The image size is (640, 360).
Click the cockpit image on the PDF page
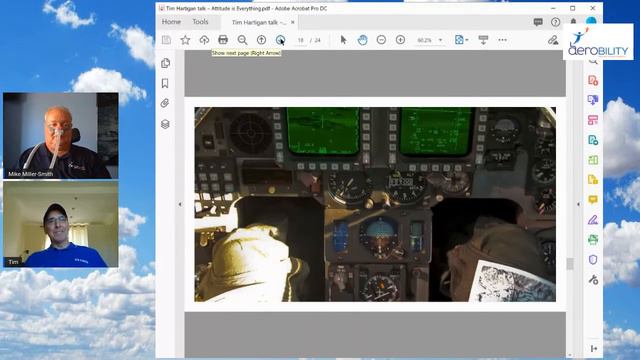375,204
